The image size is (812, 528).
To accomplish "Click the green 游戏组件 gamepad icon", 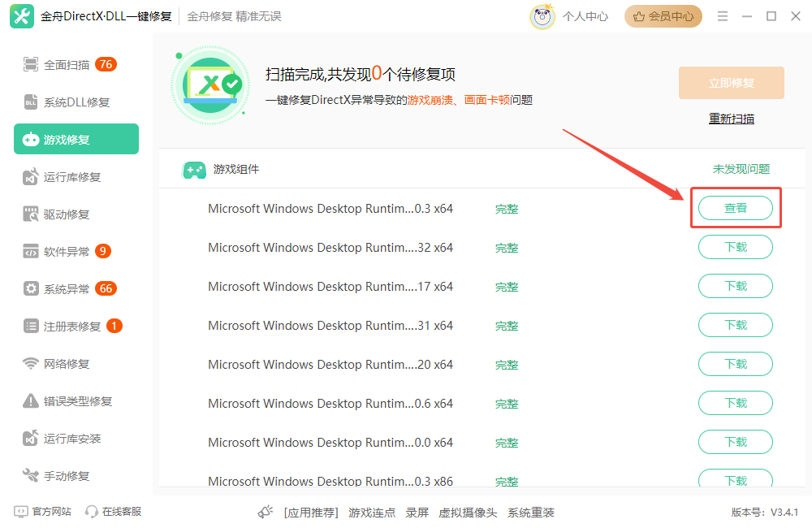I will pos(194,170).
